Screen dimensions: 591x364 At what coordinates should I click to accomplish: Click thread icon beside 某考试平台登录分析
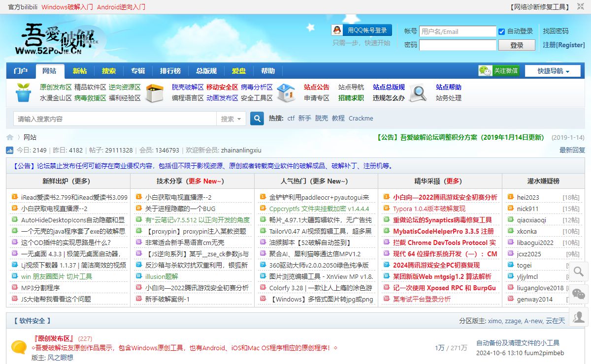387,299
